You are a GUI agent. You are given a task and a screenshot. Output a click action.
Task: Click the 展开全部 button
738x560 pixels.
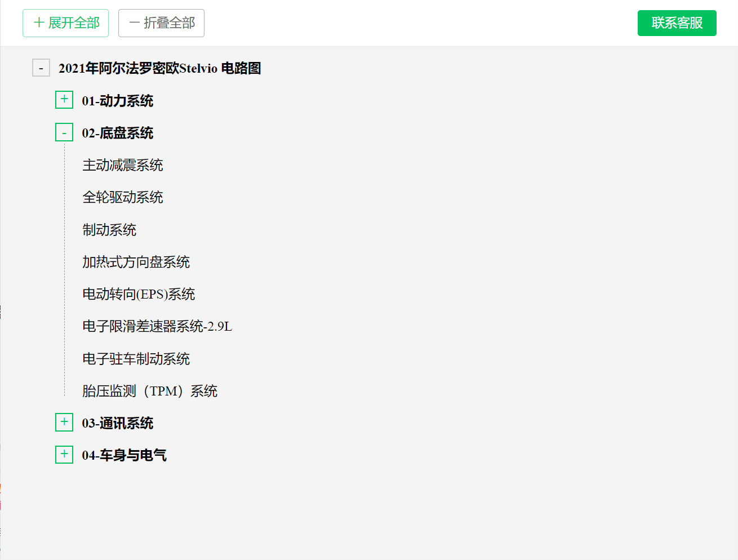point(66,23)
